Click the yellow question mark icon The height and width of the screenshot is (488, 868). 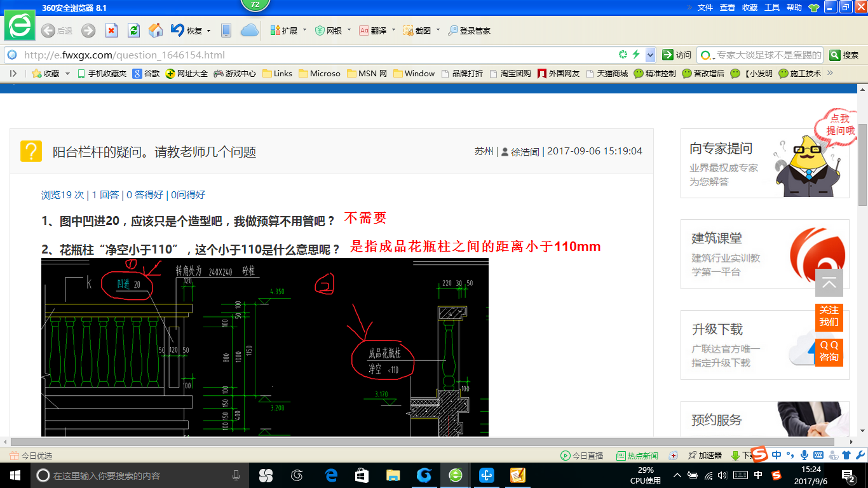[x=31, y=151]
